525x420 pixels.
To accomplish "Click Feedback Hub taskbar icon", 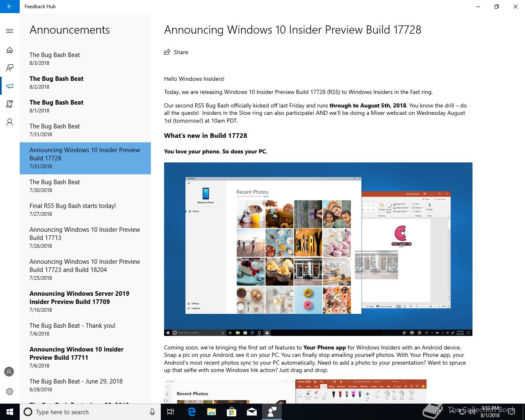I will pyautogui.click(x=272, y=412).
